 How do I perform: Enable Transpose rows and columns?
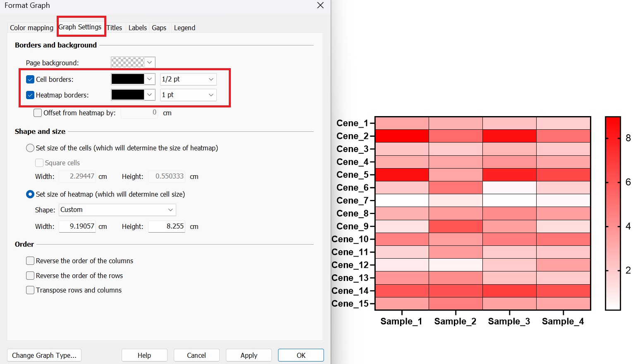(30, 290)
